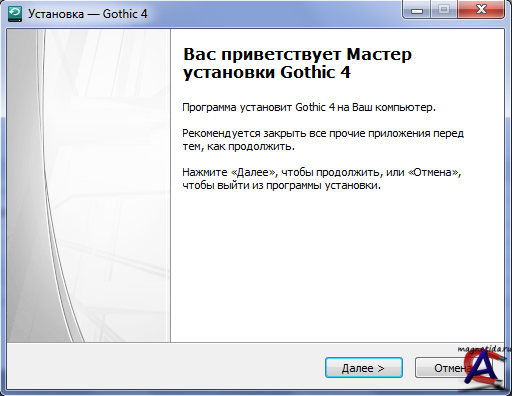Viewport: 512px width, 396px height.
Task: Click the heading 'Вас приветствует Мастер установки Gothic 4'
Action: coord(297,63)
